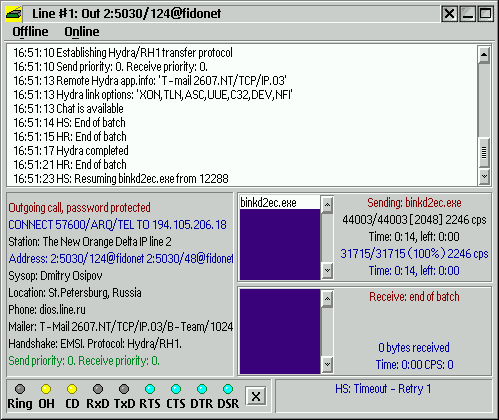Click the cyan DTR indicator light
The width and height of the screenshot is (499, 420).
202,389
